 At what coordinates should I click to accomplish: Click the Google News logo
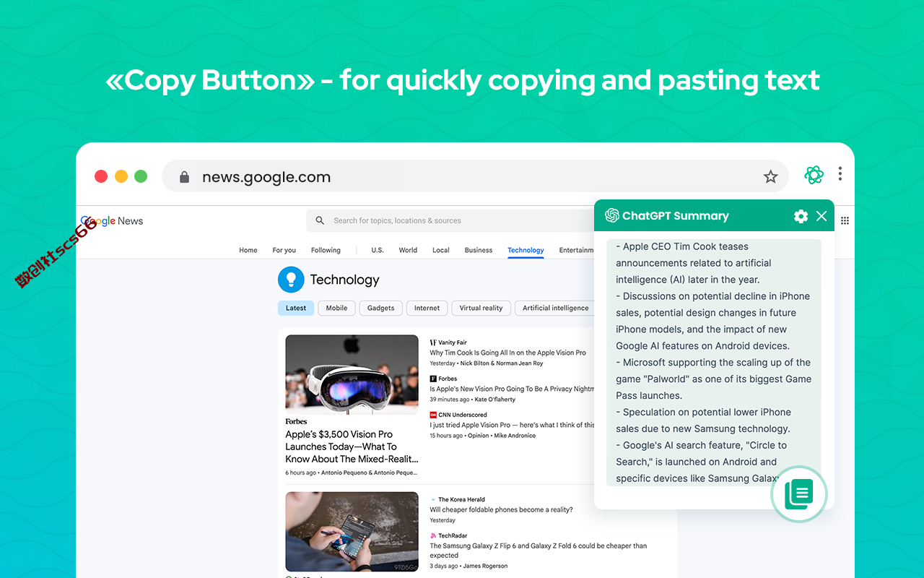pos(112,221)
